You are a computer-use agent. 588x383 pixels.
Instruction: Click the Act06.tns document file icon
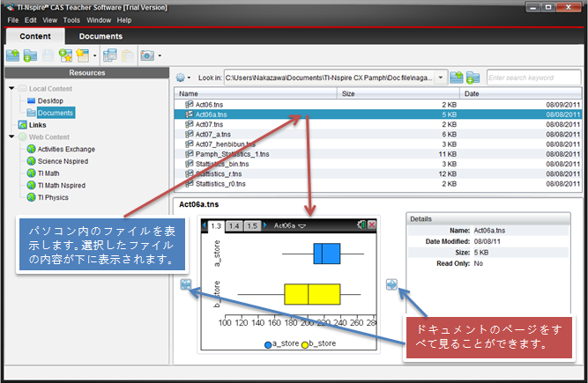click(189, 104)
